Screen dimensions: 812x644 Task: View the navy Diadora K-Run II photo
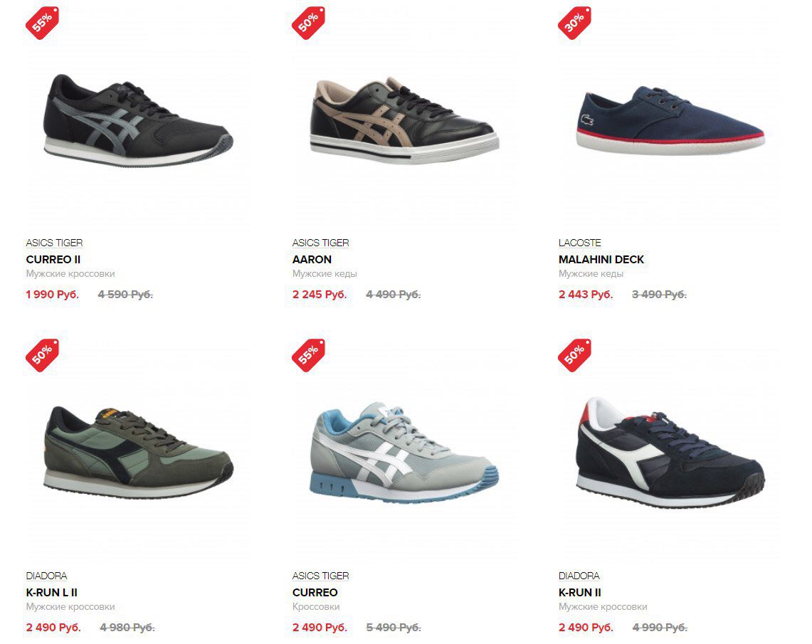pyautogui.click(x=670, y=453)
